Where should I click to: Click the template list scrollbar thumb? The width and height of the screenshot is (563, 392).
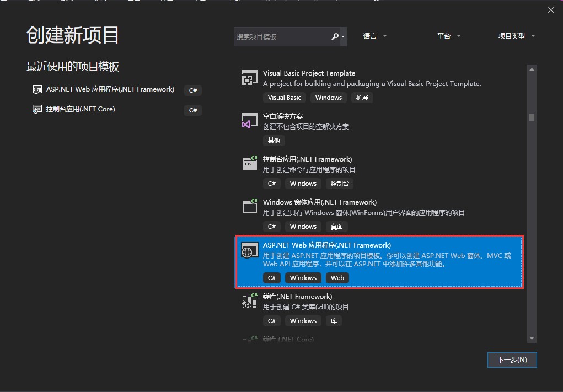point(532,117)
